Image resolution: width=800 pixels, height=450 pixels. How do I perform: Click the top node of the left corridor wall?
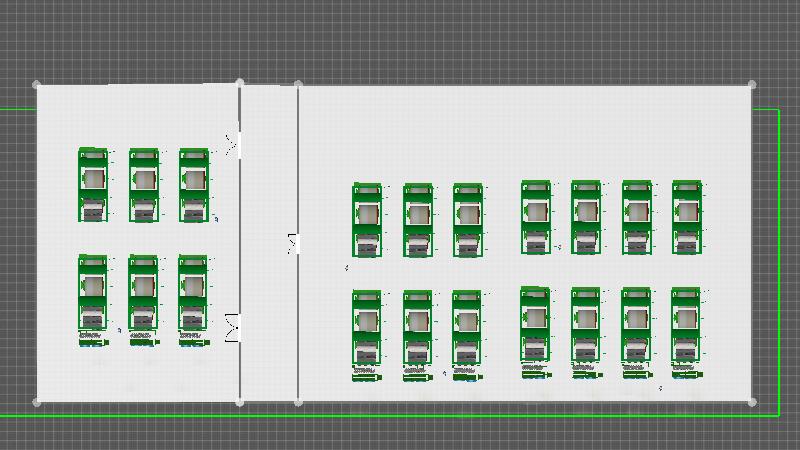click(240, 83)
